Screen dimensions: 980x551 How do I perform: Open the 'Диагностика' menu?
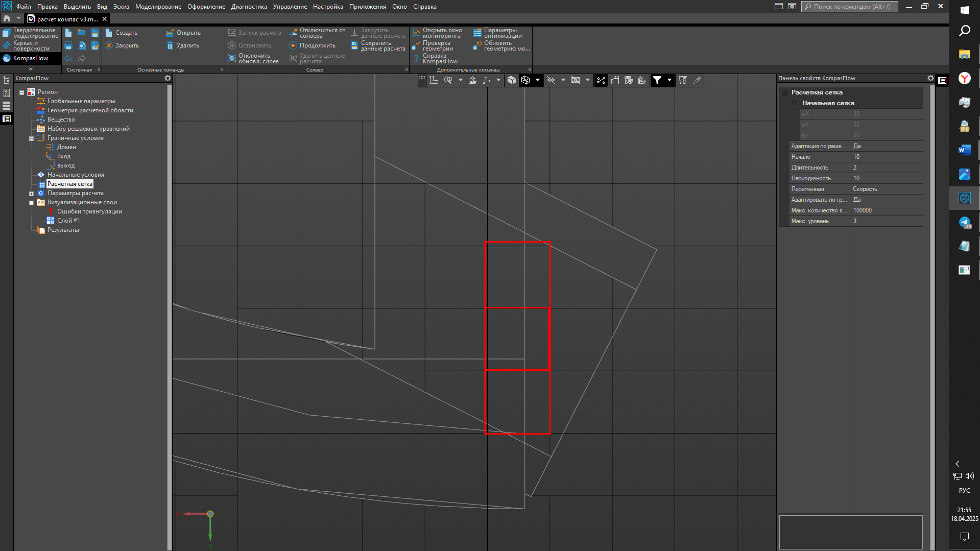[x=249, y=7]
